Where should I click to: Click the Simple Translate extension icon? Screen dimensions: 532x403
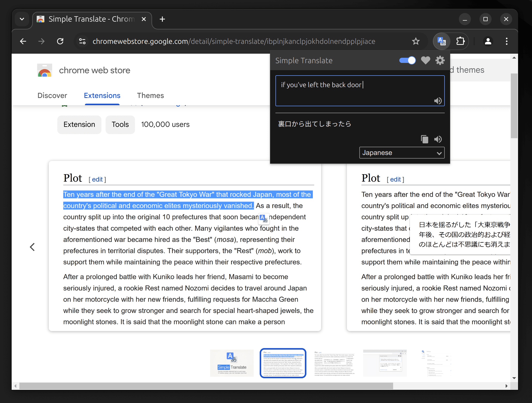[441, 41]
